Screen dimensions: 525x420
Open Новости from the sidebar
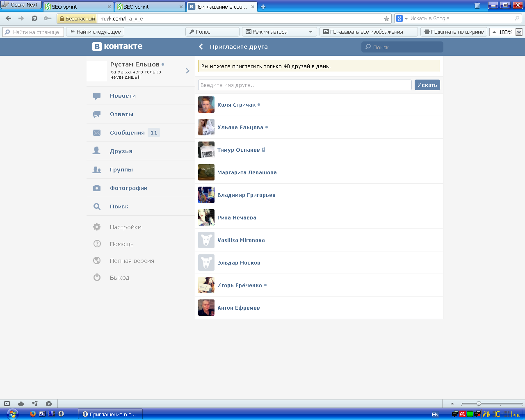123,96
